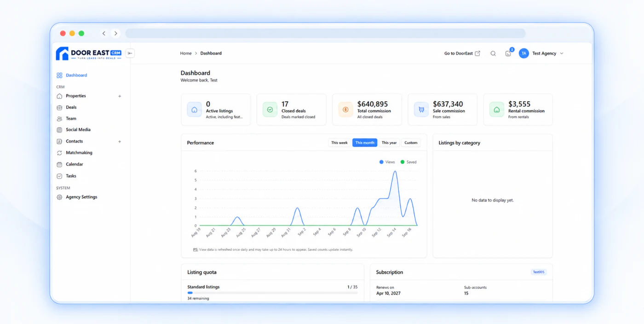Select the Custom range tab
Screen dimensions: 644x324
pyautogui.click(x=411, y=143)
